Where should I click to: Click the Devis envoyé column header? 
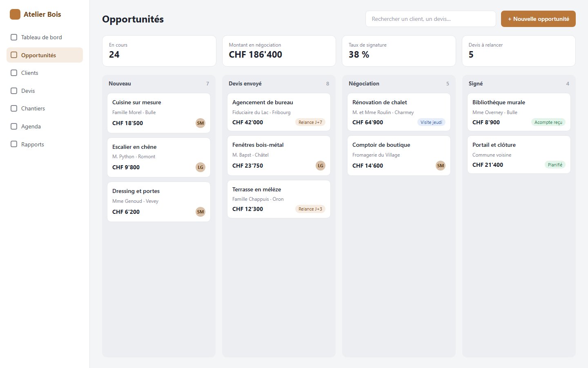(x=245, y=83)
